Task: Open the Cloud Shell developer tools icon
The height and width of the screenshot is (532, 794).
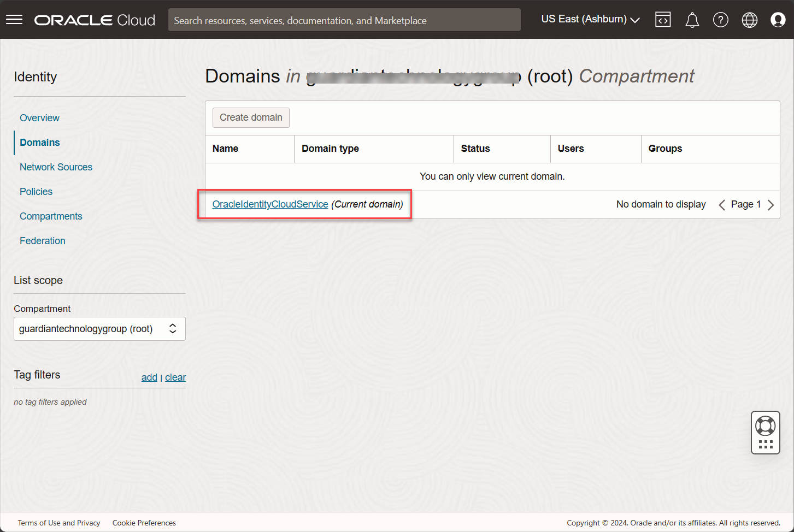Action: [663, 19]
